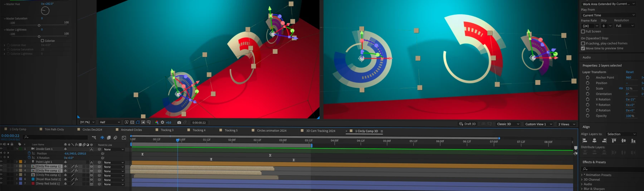Viewport: 644px width, 191px height.
Task: Click the snapshot camera icon
Action: coord(179,122)
